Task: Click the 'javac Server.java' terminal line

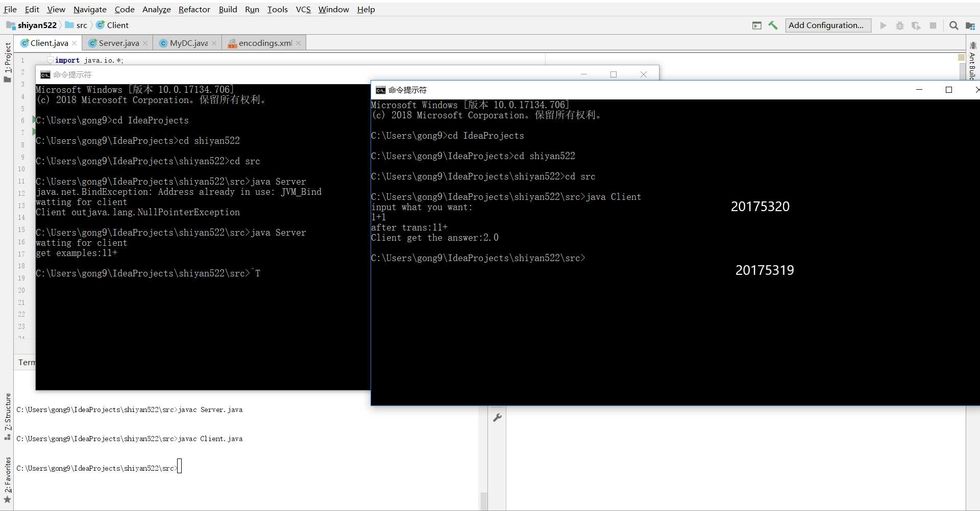Action: click(210, 410)
